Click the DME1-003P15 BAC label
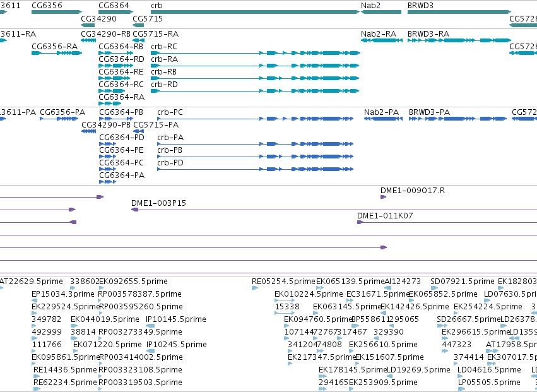The image size is (537, 392). click(158, 203)
